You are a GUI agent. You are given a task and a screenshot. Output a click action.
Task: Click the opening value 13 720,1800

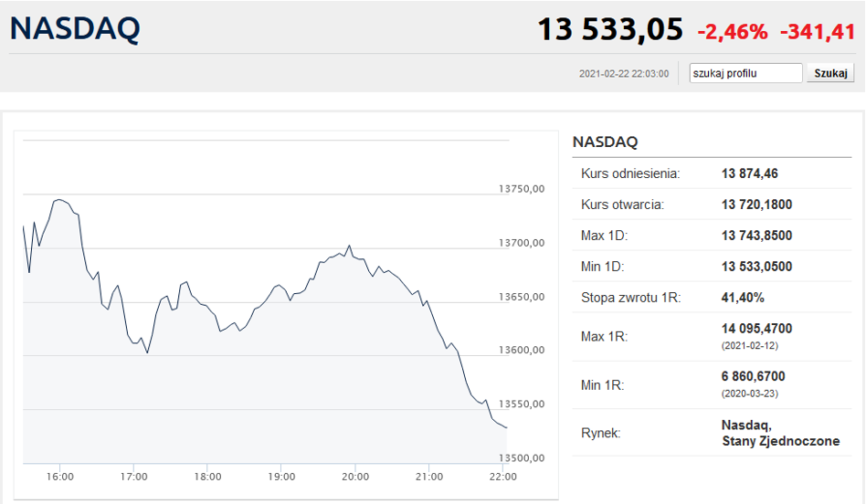click(x=756, y=205)
